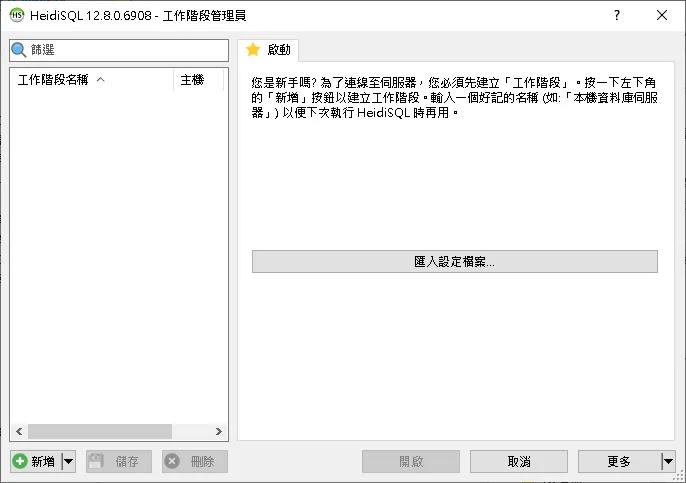Open the dropdown arrow next to 新增

coord(69,461)
